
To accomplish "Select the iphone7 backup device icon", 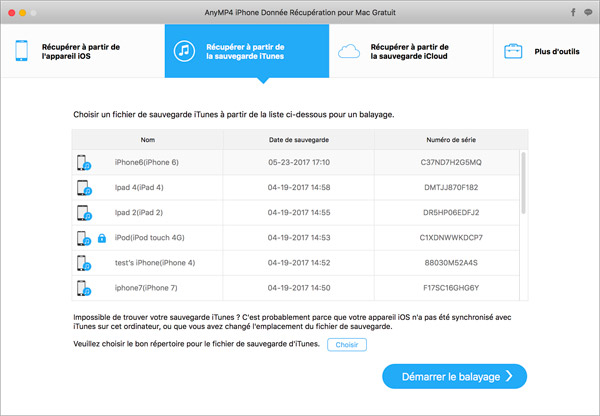I will click(84, 288).
